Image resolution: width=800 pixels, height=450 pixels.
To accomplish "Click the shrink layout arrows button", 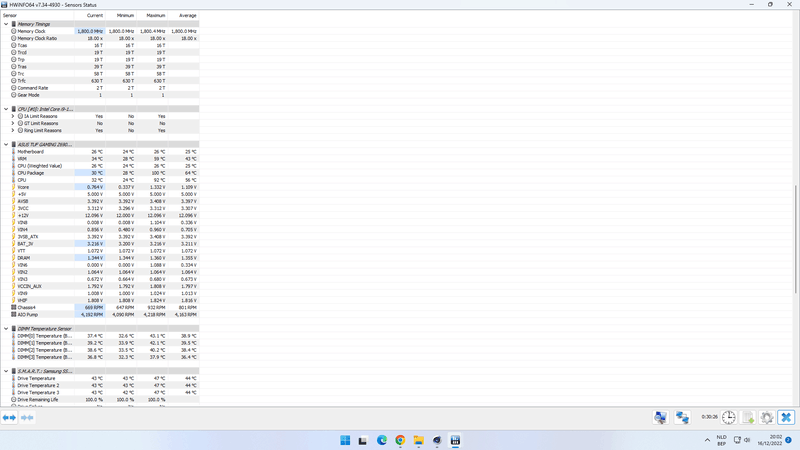I will pos(28,417).
